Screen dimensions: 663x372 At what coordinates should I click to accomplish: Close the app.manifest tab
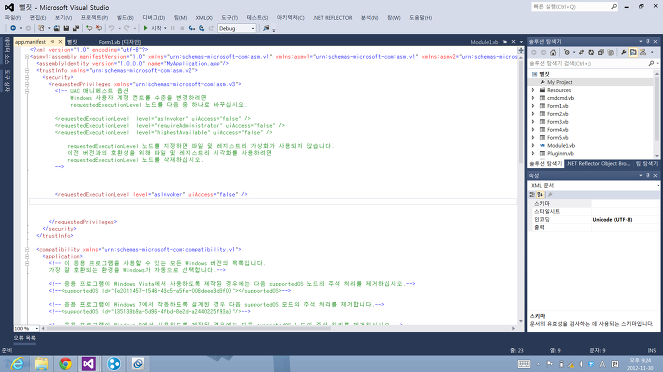coord(60,42)
